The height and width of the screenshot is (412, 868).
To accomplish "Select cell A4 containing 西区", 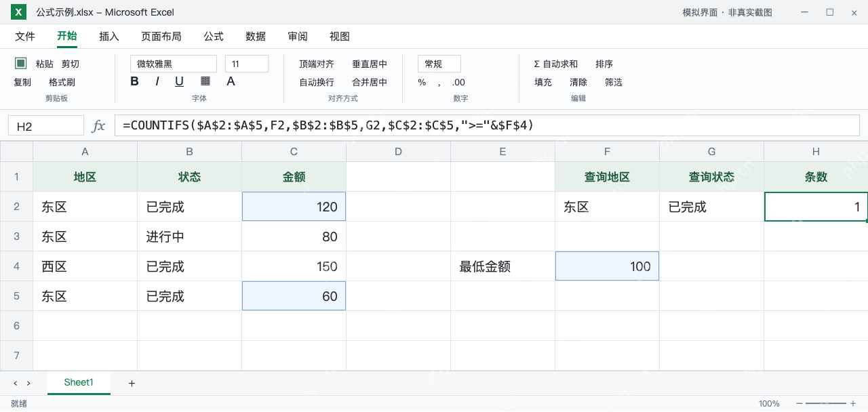I will (x=85, y=266).
